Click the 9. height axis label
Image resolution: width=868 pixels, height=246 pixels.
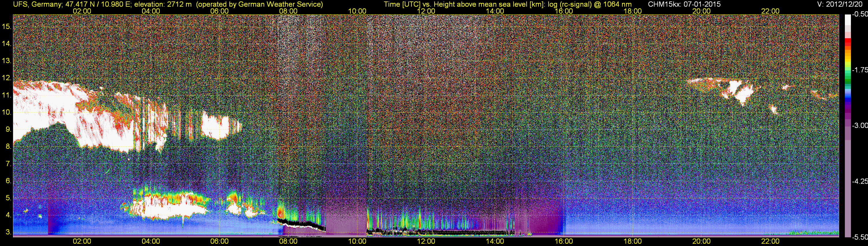(x=8, y=129)
